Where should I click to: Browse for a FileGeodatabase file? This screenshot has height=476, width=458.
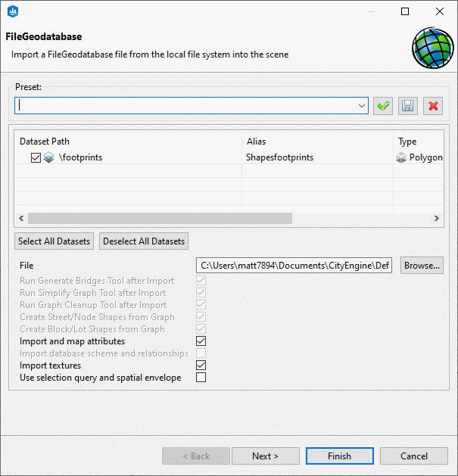tap(422, 266)
